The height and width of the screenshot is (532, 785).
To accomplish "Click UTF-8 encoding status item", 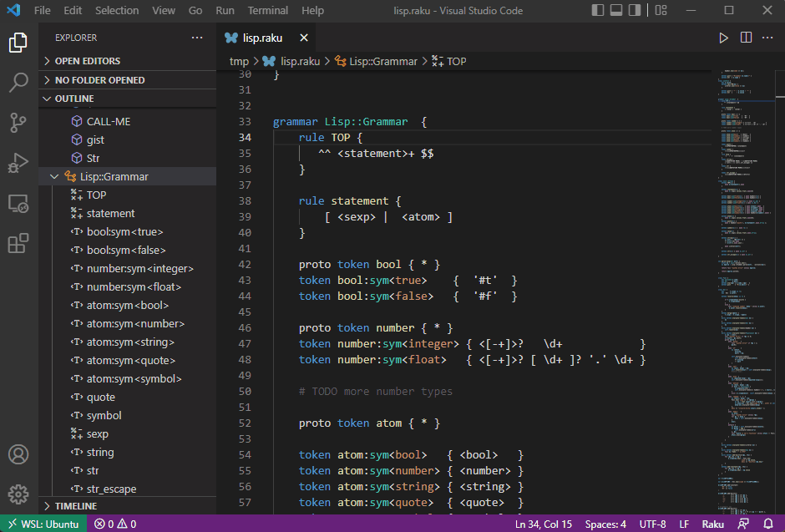I will pyautogui.click(x=652, y=524).
